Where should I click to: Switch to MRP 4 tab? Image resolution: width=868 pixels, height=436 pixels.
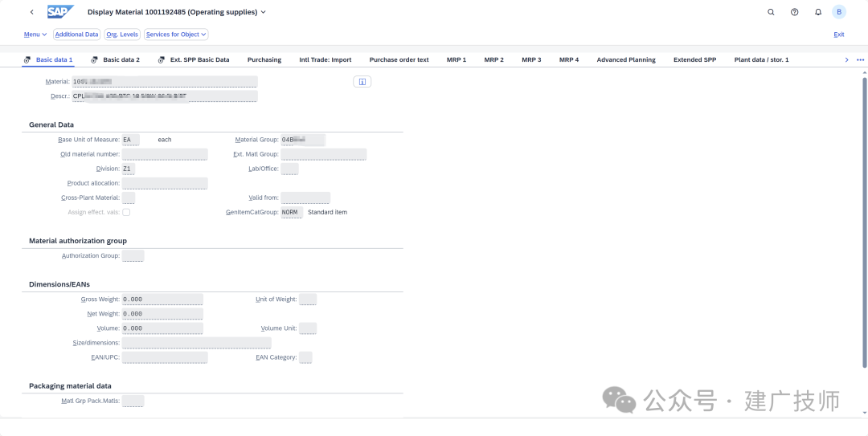pyautogui.click(x=569, y=59)
